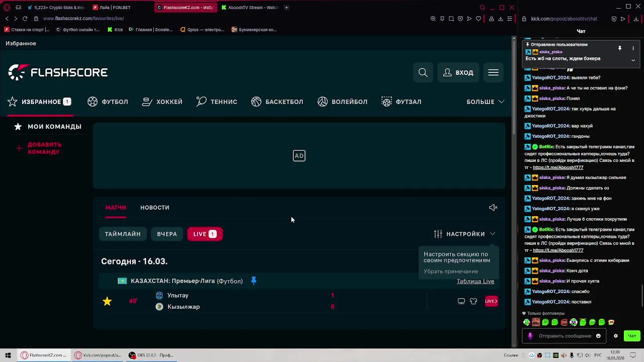Switch to the Лайв FON.BET browser tab
The width and height of the screenshot is (644, 362).
(x=121, y=8)
